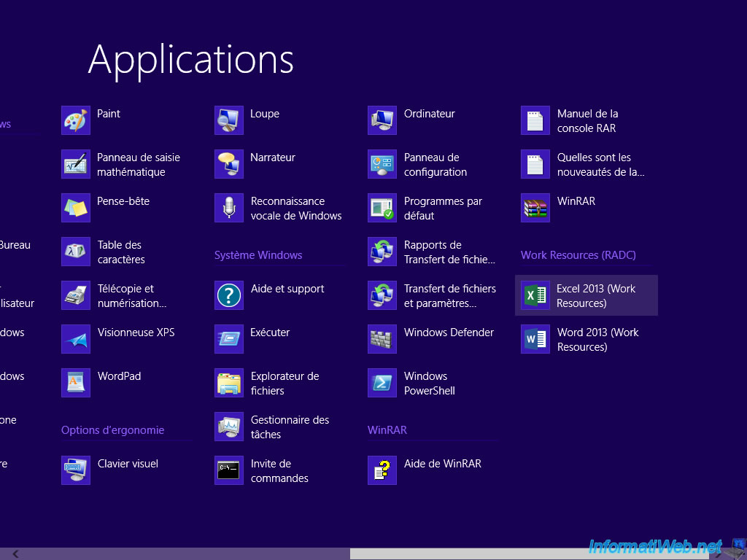Open Télécopie et numérisation fax icon
Viewport: 747px width, 560px height.
click(x=76, y=296)
